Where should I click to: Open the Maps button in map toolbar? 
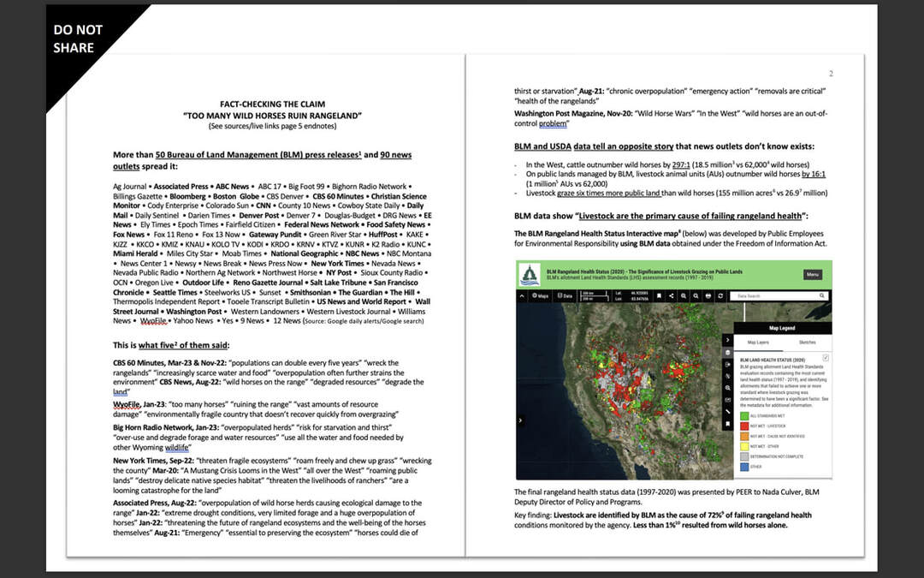coord(540,295)
